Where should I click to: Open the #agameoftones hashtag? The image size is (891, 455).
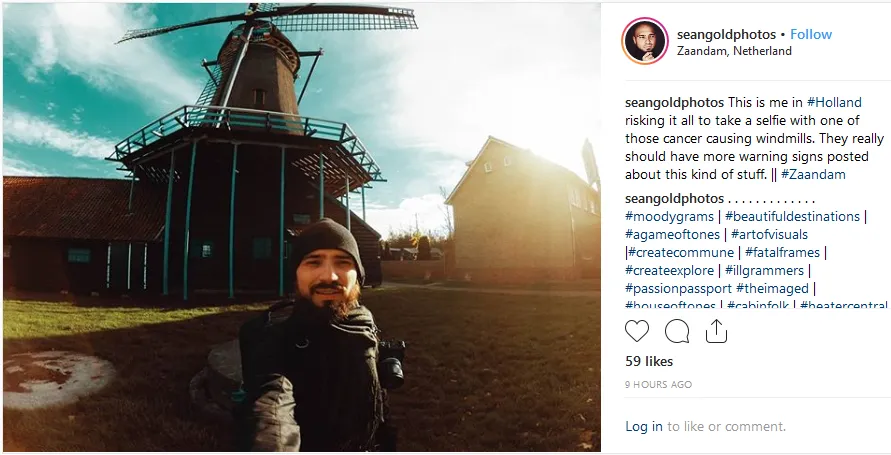[x=672, y=235]
